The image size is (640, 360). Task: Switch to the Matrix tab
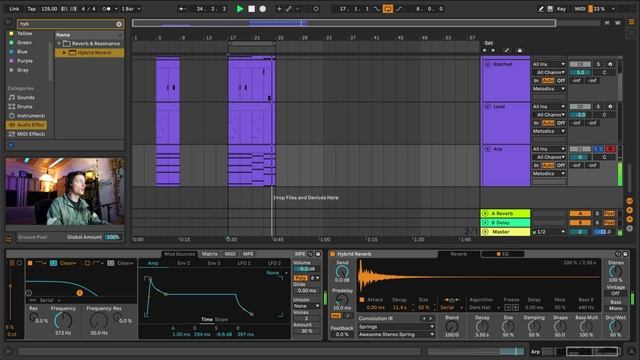(x=210, y=254)
